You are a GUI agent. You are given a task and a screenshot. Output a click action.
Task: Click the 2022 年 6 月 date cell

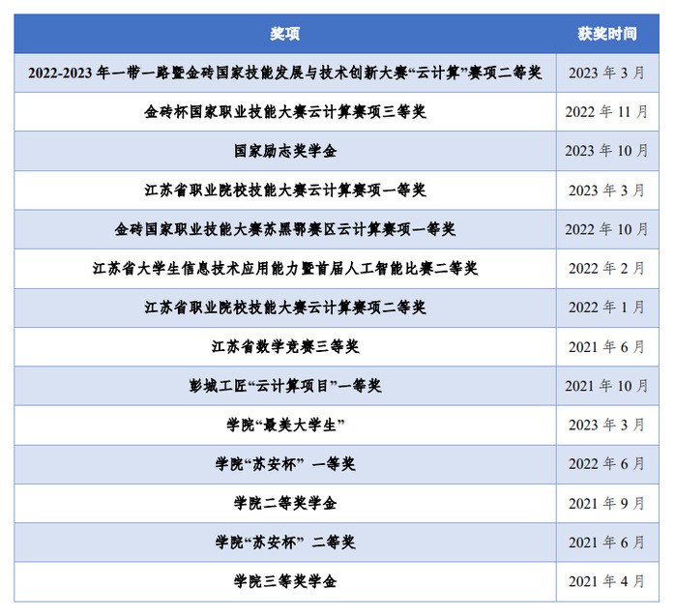[x=606, y=464]
